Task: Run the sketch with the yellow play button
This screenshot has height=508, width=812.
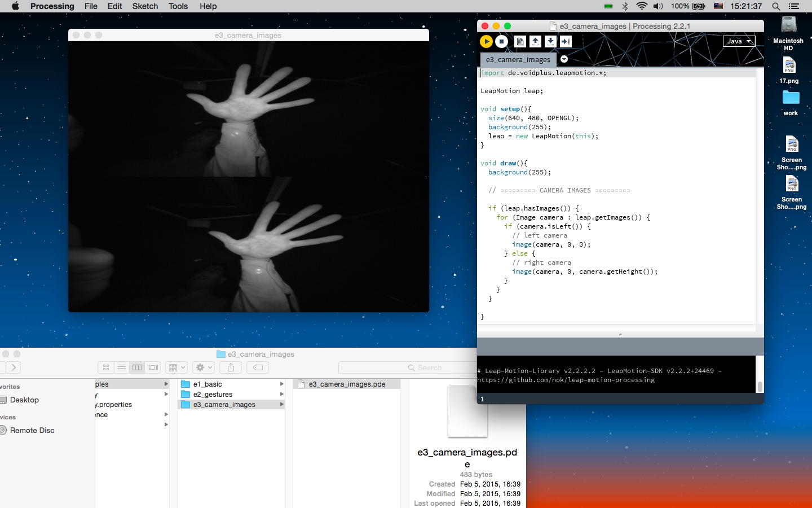Action: click(486, 41)
